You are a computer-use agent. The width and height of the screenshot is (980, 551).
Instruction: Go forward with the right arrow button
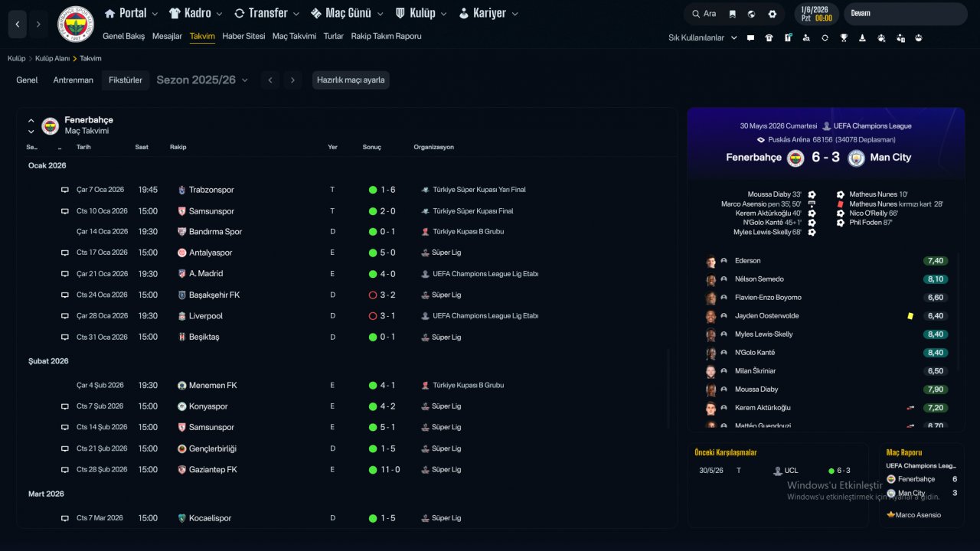[38, 24]
